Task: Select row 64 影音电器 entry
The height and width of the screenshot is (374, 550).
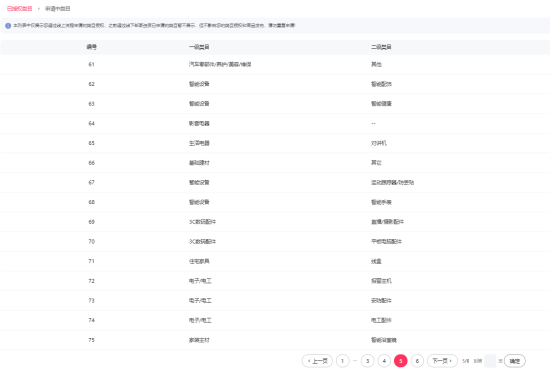Action: (275, 123)
